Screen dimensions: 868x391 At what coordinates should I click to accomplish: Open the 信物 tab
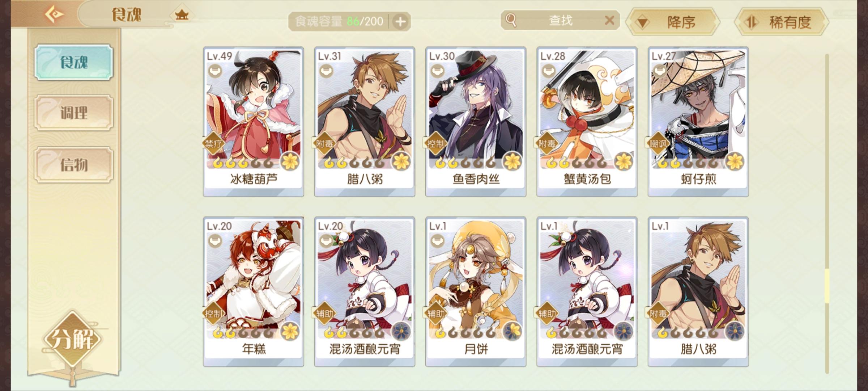[74, 165]
